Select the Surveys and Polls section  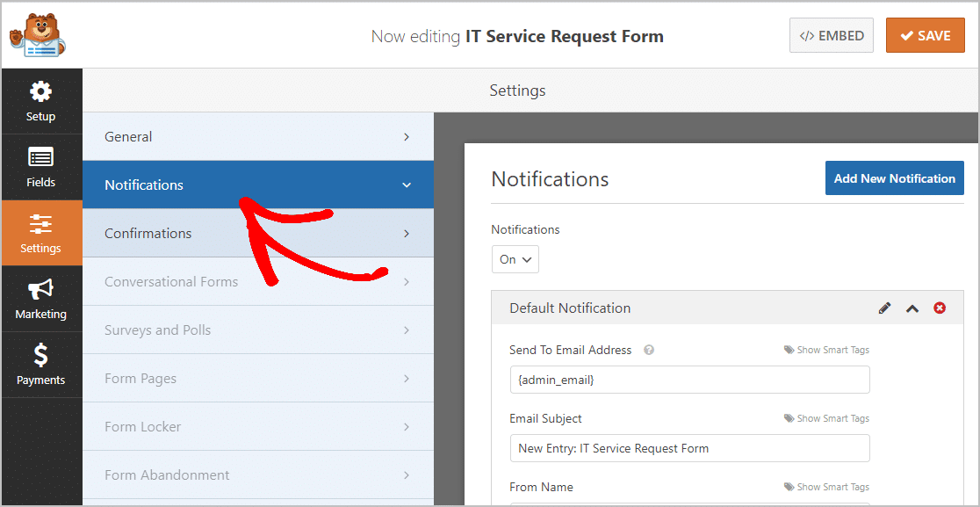point(258,330)
